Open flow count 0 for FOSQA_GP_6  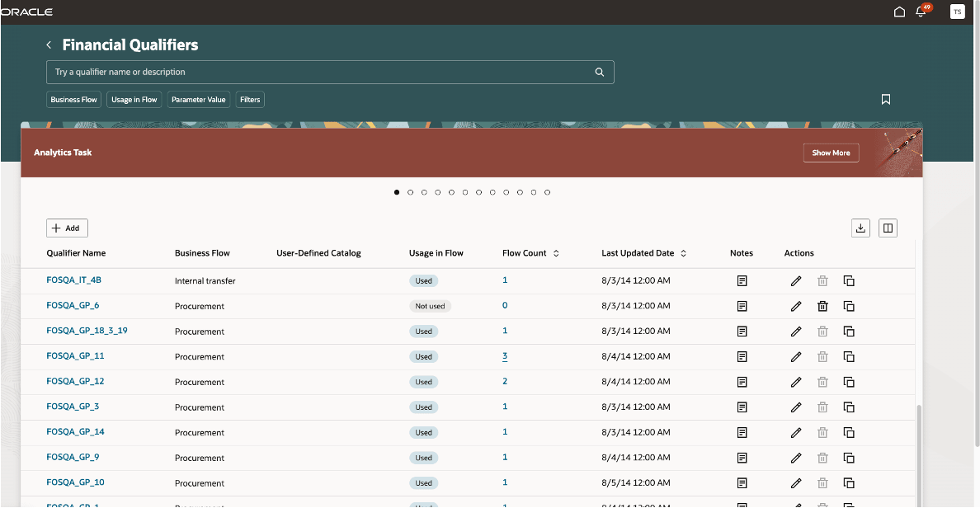coord(505,306)
